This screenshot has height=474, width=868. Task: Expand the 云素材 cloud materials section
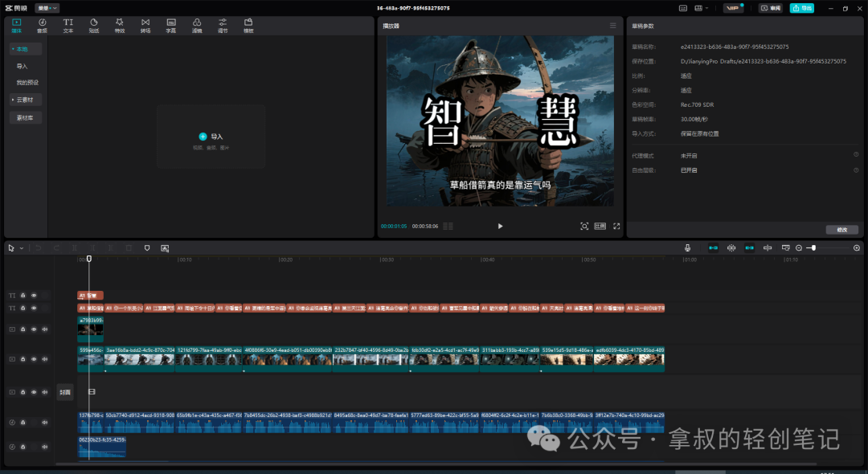26,100
